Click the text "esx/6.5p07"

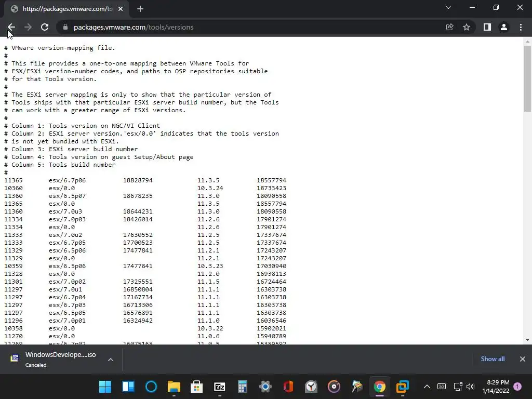[67, 196]
